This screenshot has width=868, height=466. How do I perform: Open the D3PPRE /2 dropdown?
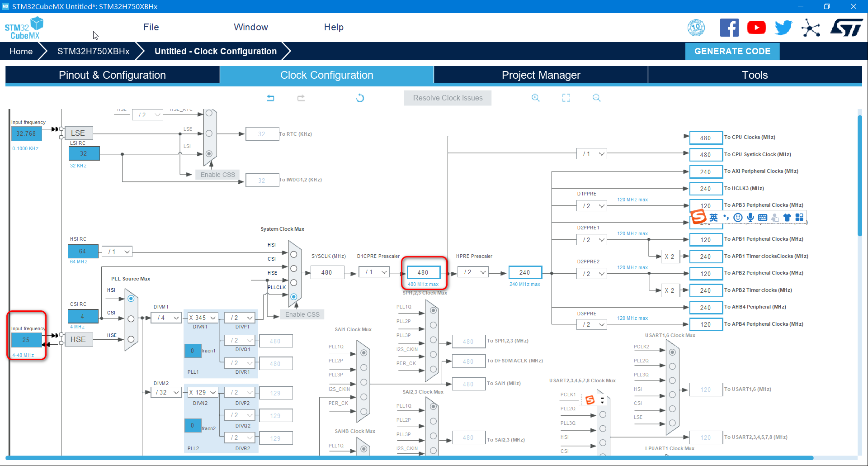click(x=591, y=324)
